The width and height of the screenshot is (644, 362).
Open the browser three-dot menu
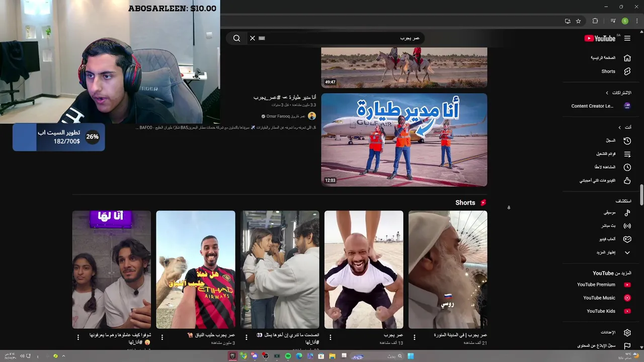pos(637,21)
